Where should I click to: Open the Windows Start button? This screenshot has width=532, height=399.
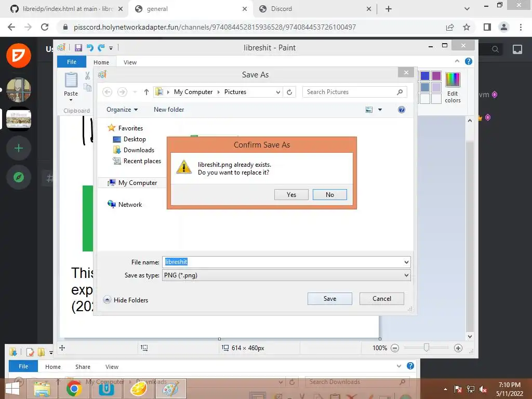tap(12, 389)
